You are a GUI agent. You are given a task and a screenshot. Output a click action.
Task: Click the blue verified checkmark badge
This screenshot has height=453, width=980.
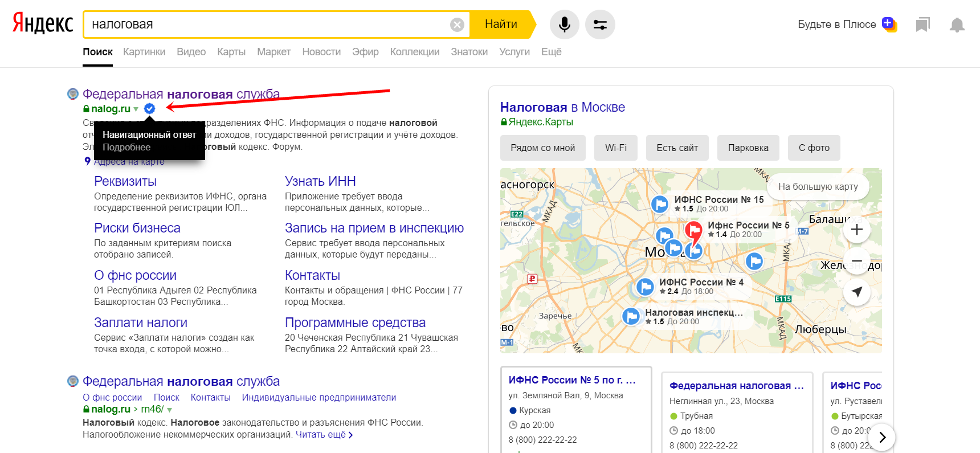click(x=150, y=108)
